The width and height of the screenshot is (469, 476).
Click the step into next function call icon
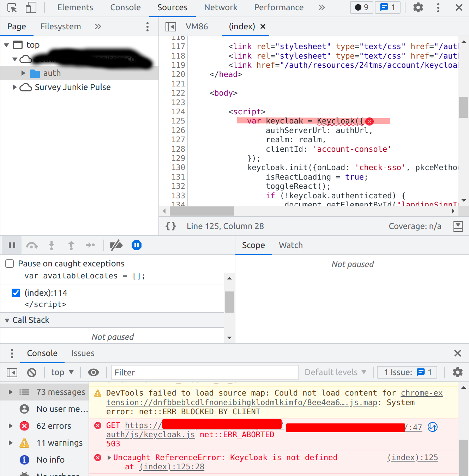(52, 245)
